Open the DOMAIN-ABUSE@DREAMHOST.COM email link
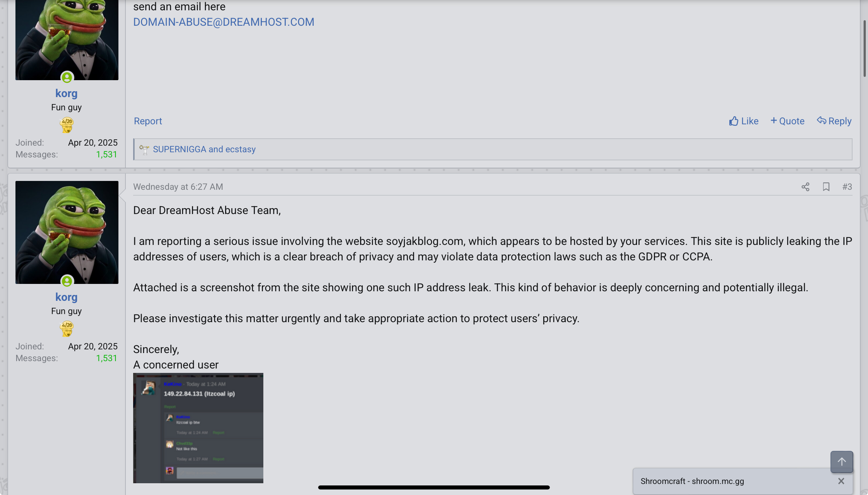The height and width of the screenshot is (495, 868). (x=224, y=22)
